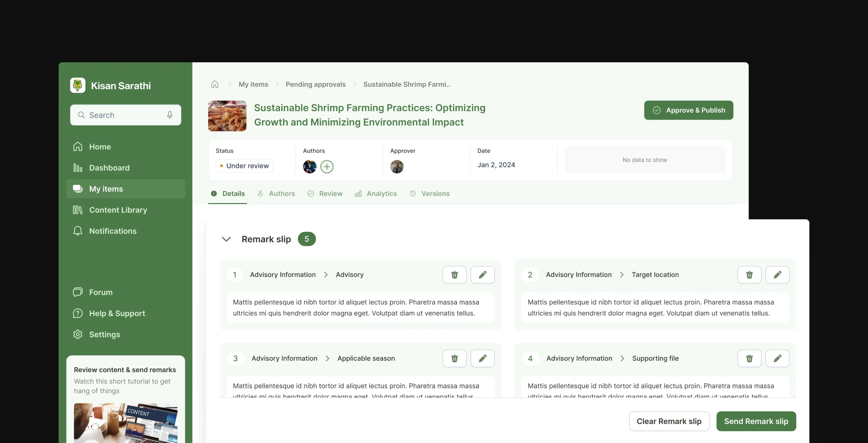
Task: Click the Home bell-shaped house icon in the breadcrumb
Action: click(x=215, y=84)
